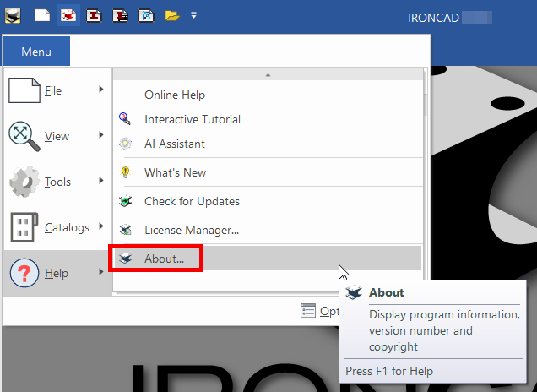Click the yellow open folder icon
The image size is (537, 392).
point(172,16)
